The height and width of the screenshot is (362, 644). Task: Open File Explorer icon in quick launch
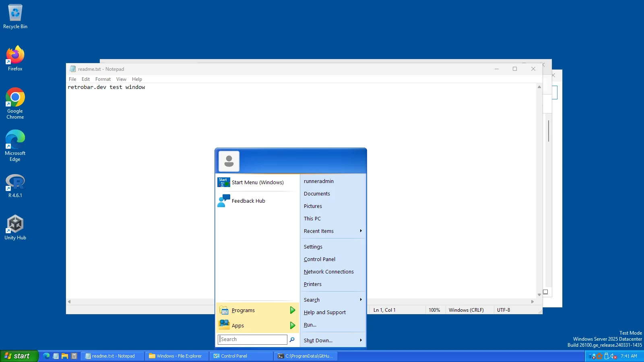pyautogui.click(x=65, y=356)
